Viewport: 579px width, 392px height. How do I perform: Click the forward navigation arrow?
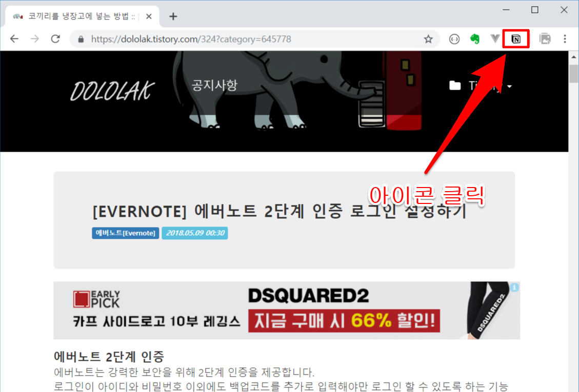(35, 39)
